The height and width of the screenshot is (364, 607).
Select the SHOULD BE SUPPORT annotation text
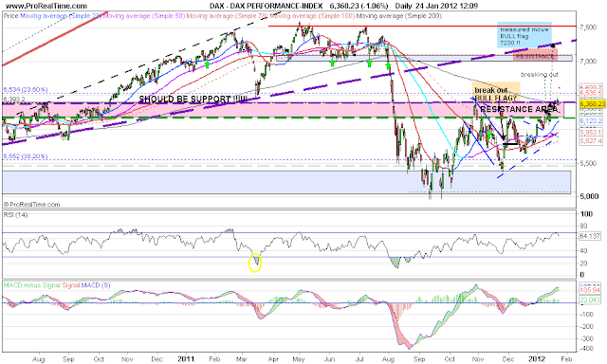coord(193,100)
